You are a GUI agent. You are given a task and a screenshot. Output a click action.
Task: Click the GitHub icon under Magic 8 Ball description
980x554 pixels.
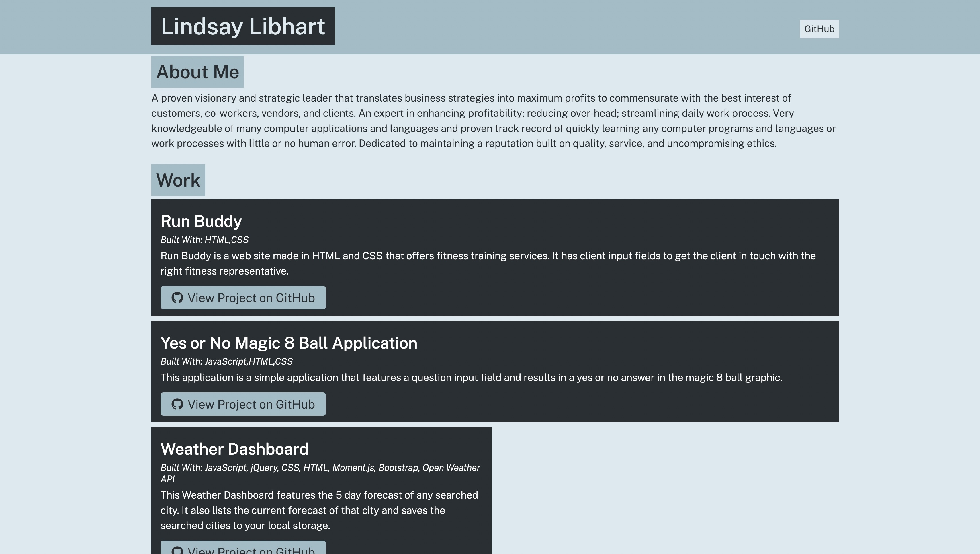coord(177,404)
